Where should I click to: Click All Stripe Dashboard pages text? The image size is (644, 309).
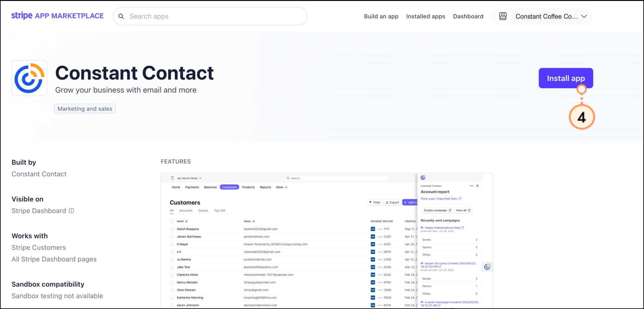point(54,259)
